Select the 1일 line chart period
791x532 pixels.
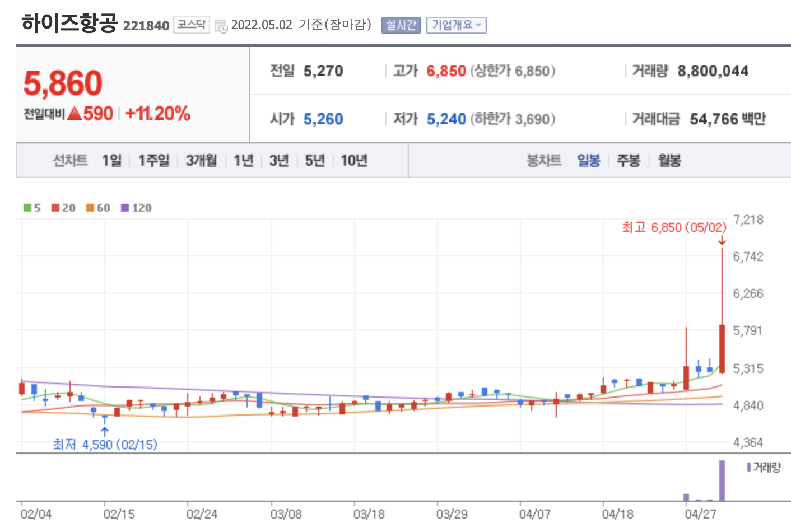[111, 161]
